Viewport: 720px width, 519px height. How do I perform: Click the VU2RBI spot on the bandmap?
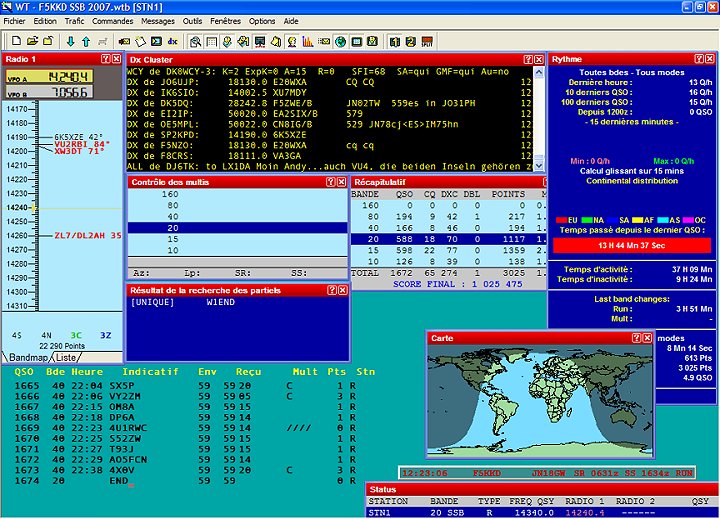coord(76,144)
